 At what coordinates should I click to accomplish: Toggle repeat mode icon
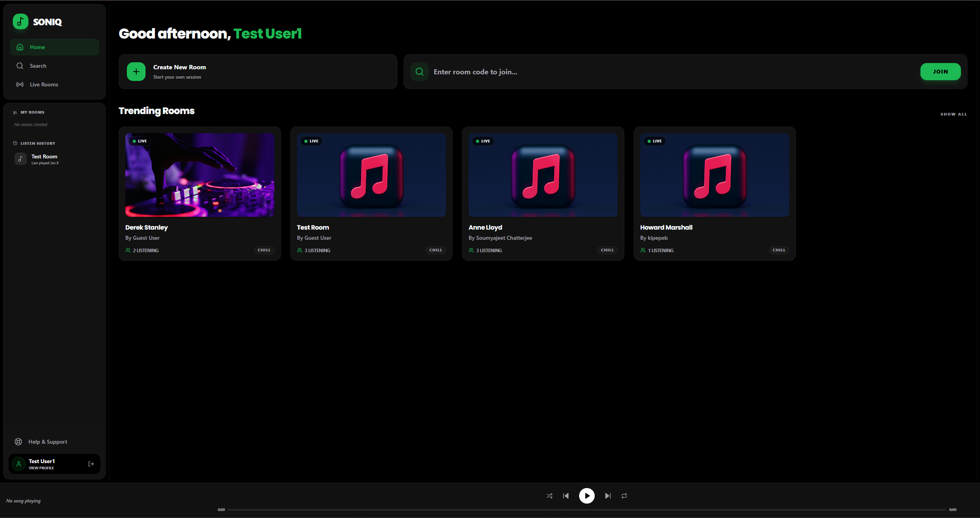click(x=624, y=496)
